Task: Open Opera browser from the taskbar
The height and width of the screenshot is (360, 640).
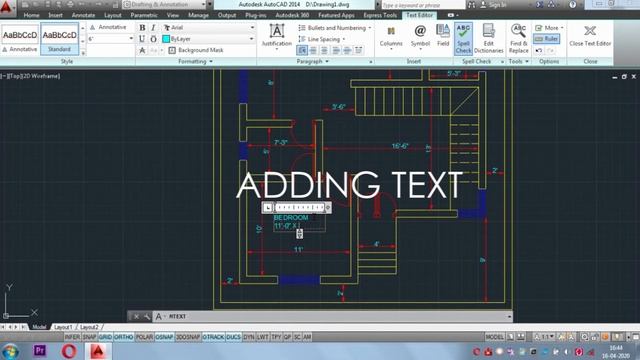Action: 69,351
